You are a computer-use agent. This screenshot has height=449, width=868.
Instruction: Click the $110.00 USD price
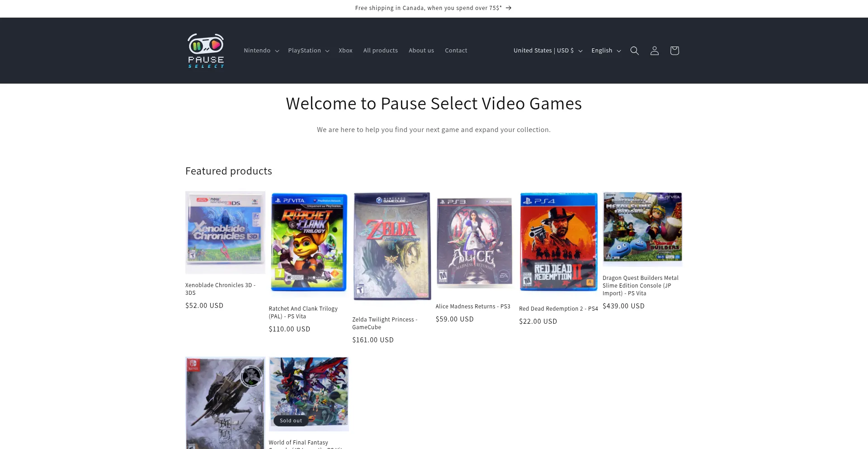coord(289,329)
